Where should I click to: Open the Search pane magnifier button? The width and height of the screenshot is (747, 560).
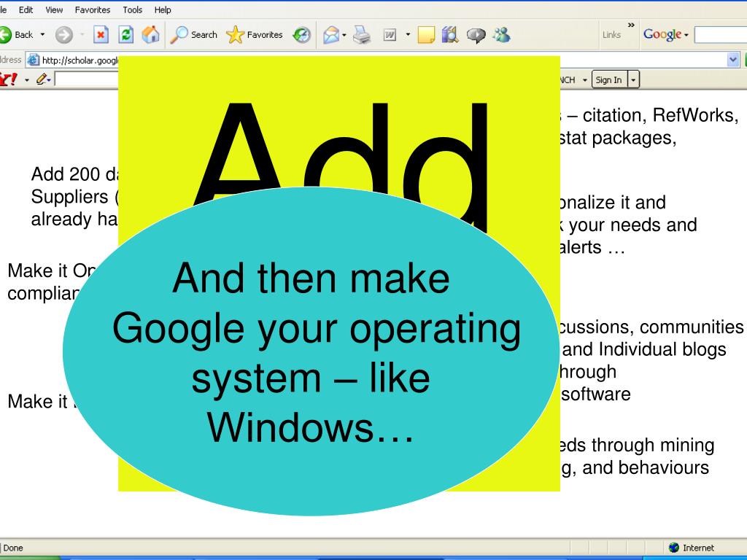(x=194, y=35)
